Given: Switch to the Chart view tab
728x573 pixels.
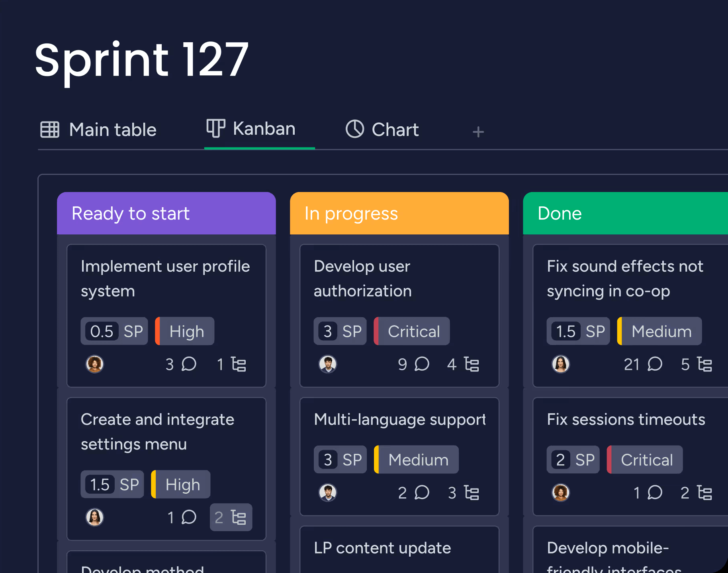Looking at the screenshot, I should point(382,130).
